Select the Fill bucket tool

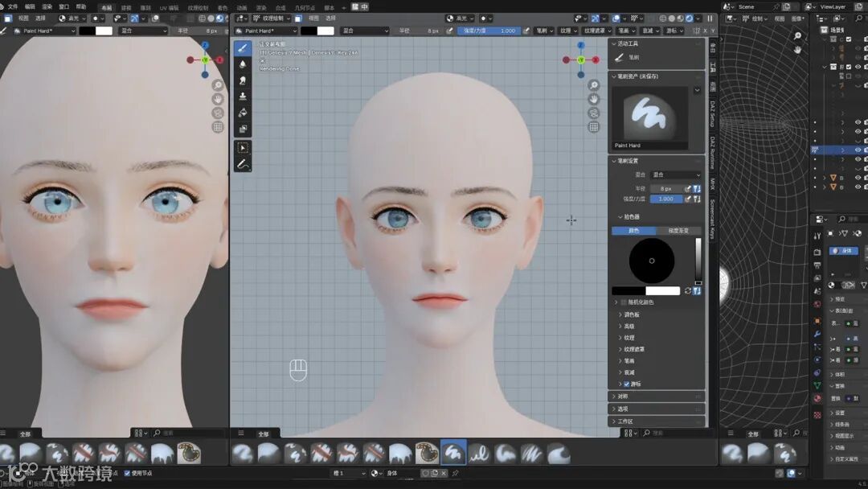pyautogui.click(x=243, y=113)
